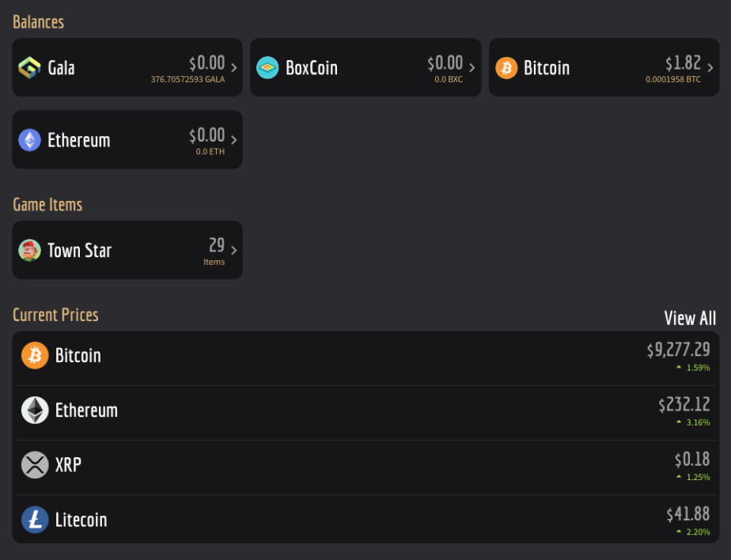This screenshot has height=560, width=731.
Task: Click the Ethereum 3.16% change indicator
Action: coord(693,422)
